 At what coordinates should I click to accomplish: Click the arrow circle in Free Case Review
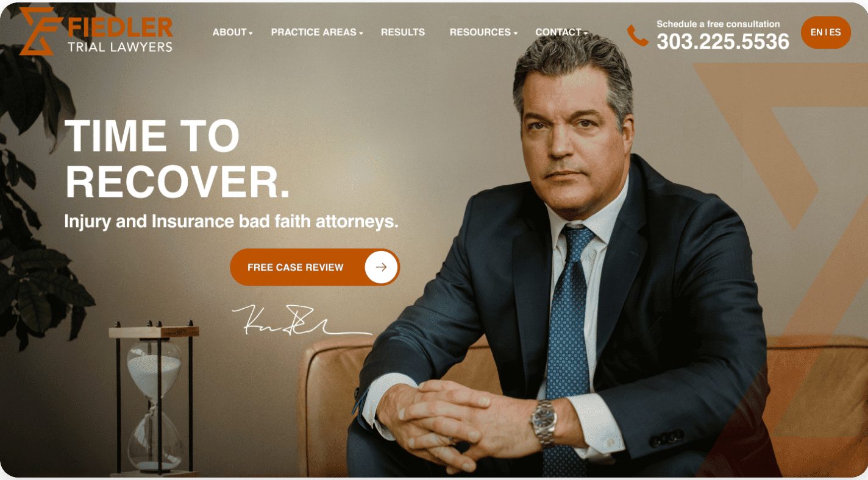(x=381, y=267)
